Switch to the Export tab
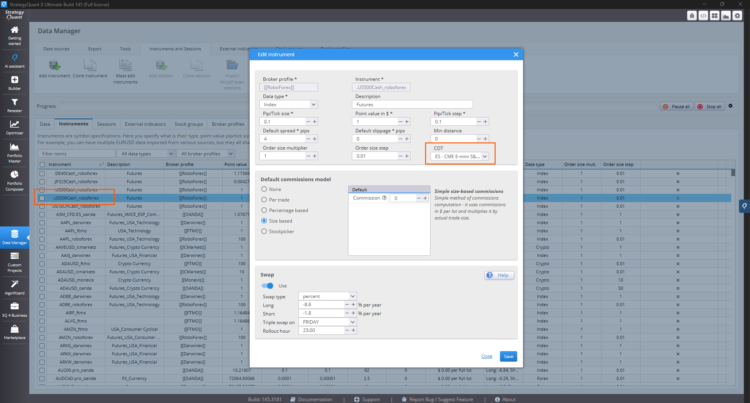The width and height of the screenshot is (750, 403). coord(95,49)
